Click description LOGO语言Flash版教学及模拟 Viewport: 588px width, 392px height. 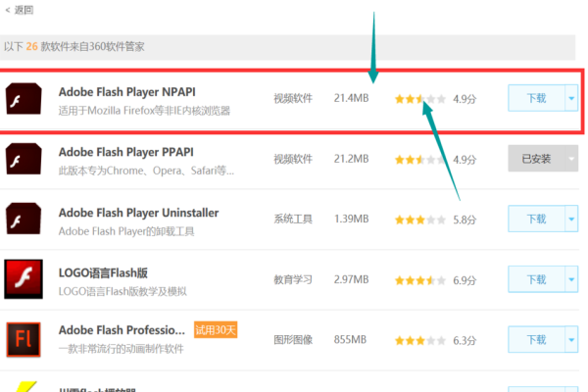122,291
